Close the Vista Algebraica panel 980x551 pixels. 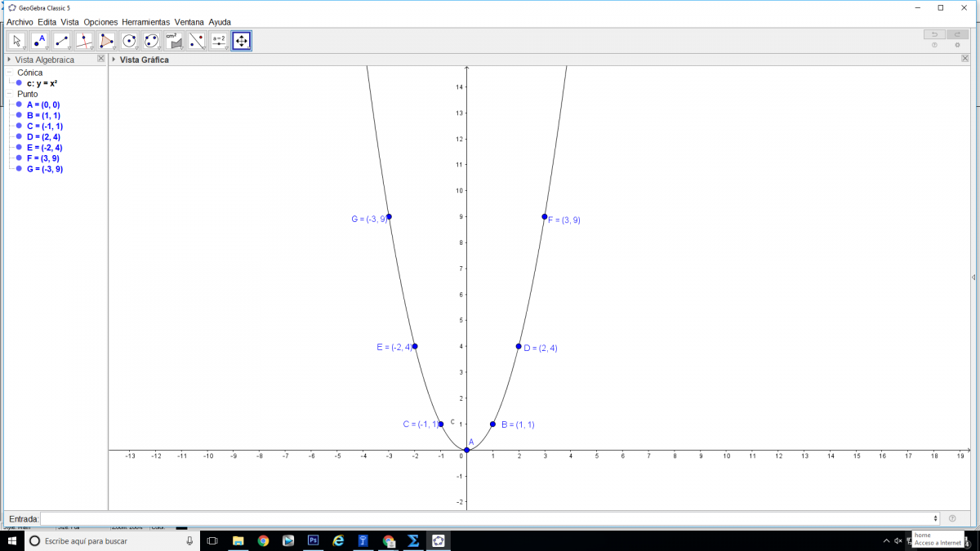point(101,59)
